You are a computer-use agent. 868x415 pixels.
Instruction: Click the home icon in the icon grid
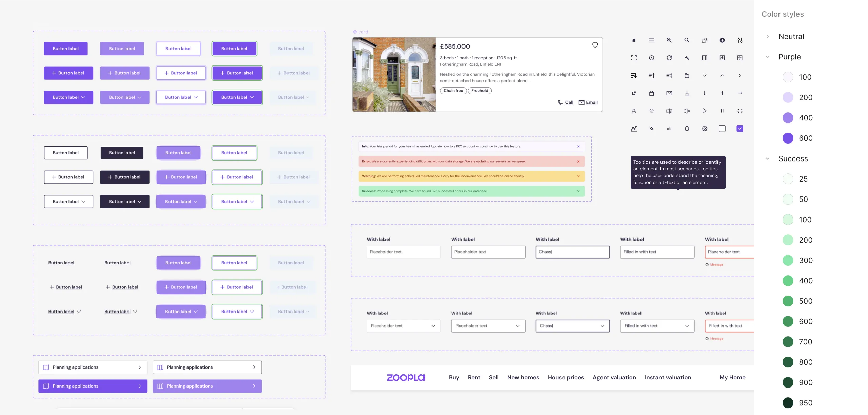(634, 40)
